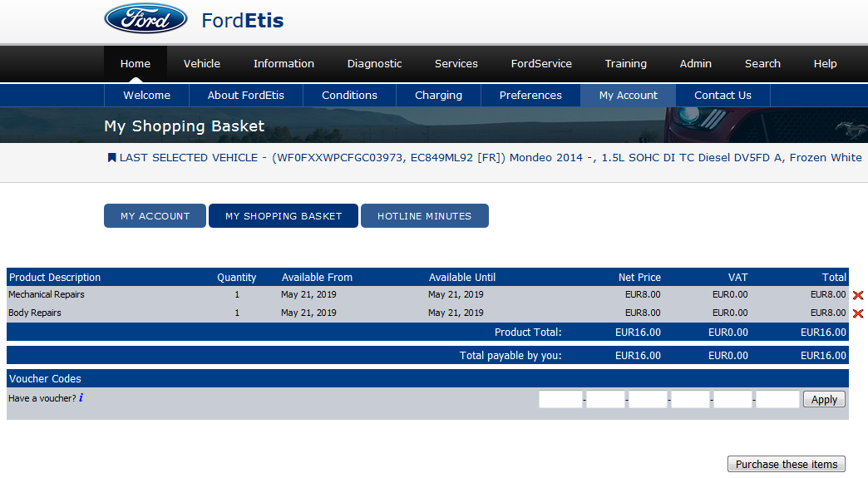Open the Help menu
This screenshot has height=478, width=868.
click(x=825, y=64)
